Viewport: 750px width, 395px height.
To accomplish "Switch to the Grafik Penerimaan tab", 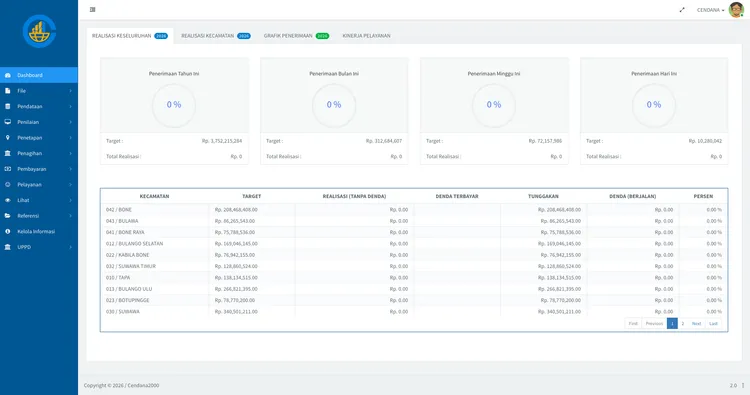I will (x=296, y=36).
